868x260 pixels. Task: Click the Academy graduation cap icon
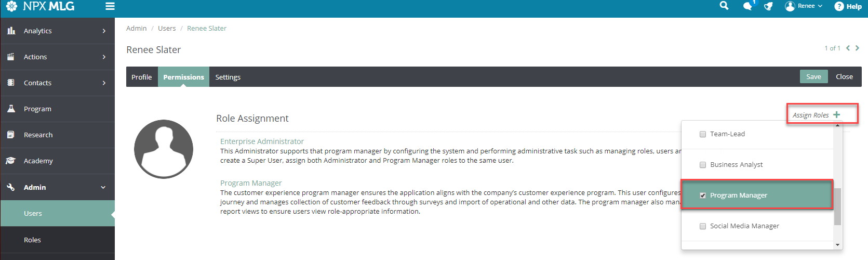pyautogui.click(x=11, y=161)
